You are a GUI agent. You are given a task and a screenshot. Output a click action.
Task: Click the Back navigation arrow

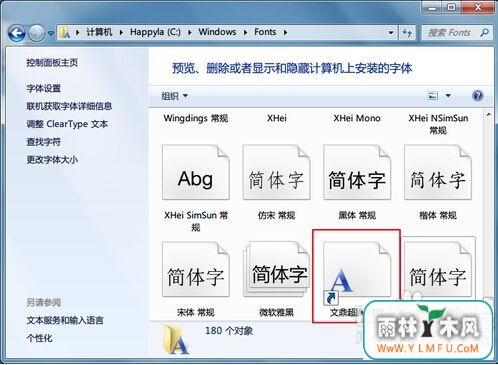17,33
